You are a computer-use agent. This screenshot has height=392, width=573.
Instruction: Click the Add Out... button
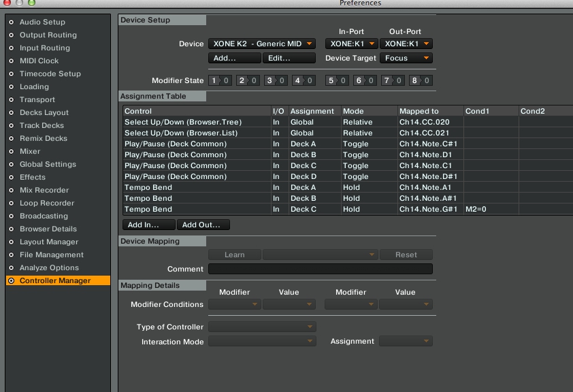coord(203,225)
